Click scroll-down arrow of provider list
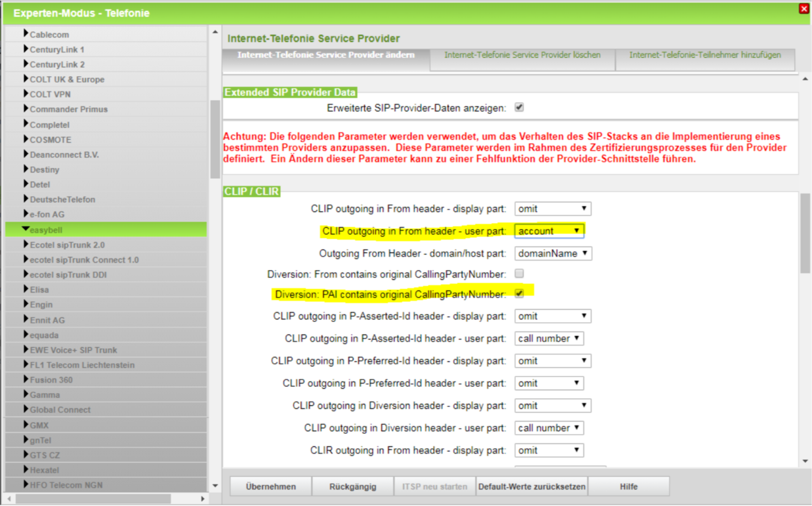 [215, 485]
